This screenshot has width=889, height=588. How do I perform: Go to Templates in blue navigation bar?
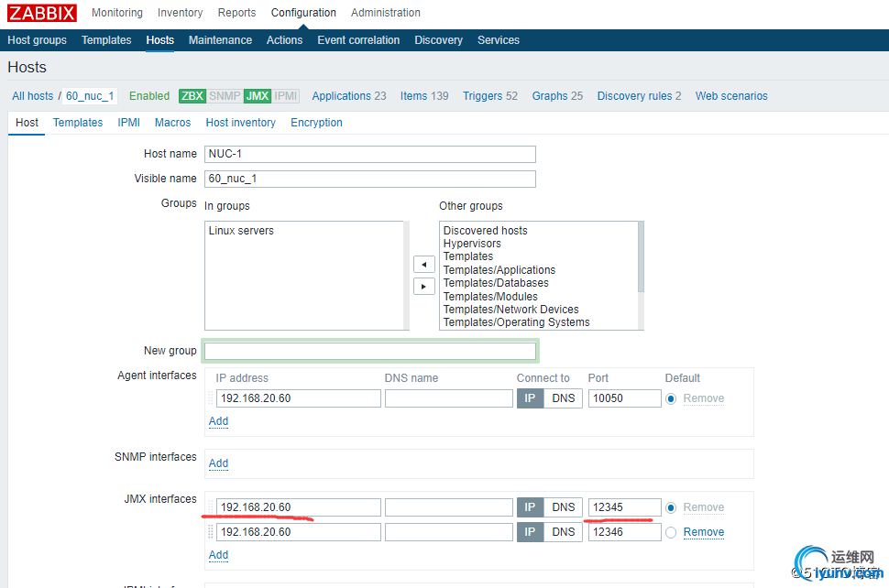(x=106, y=40)
